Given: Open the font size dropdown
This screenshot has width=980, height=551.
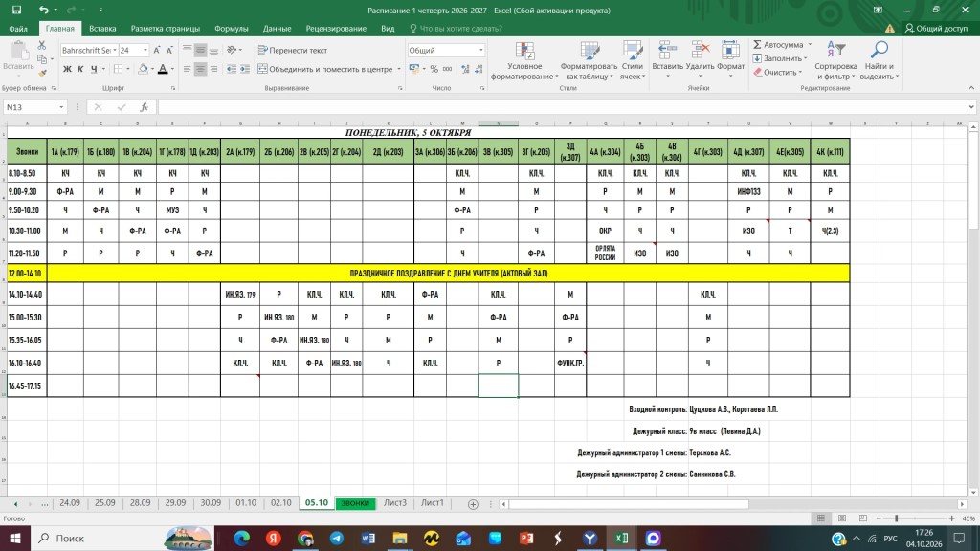Looking at the screenshot, I should point(145,50).
